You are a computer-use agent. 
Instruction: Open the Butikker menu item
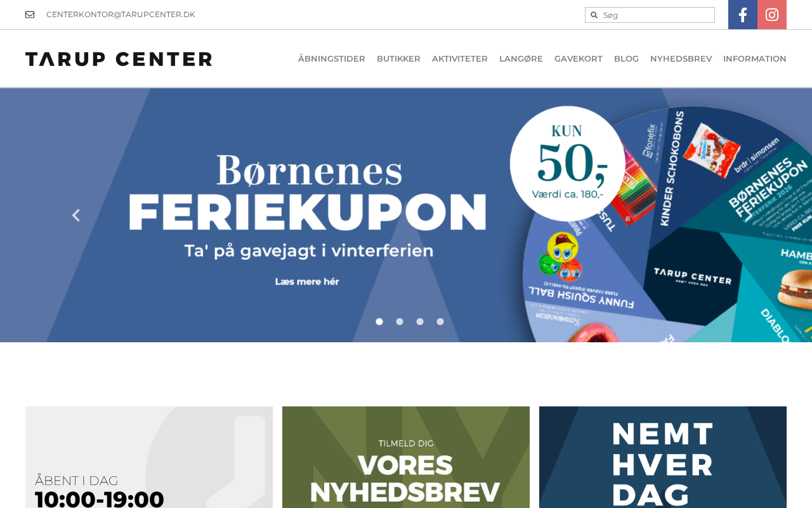(x=398, y=59)
